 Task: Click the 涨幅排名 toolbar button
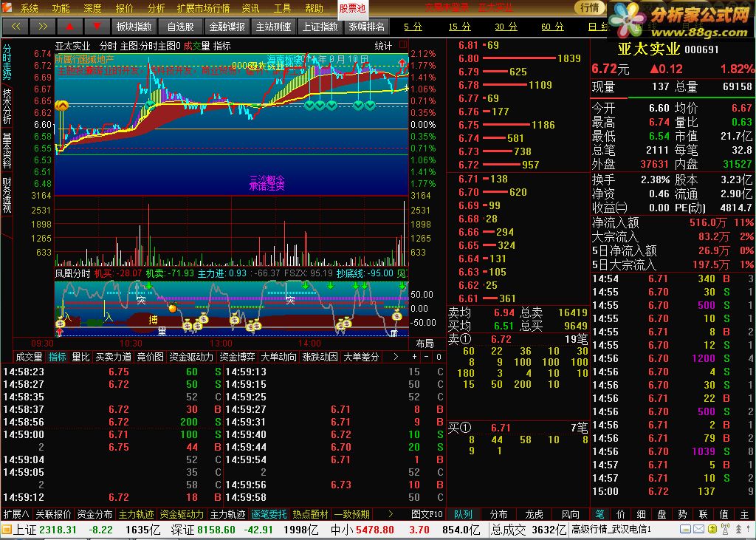click(366, 27)
